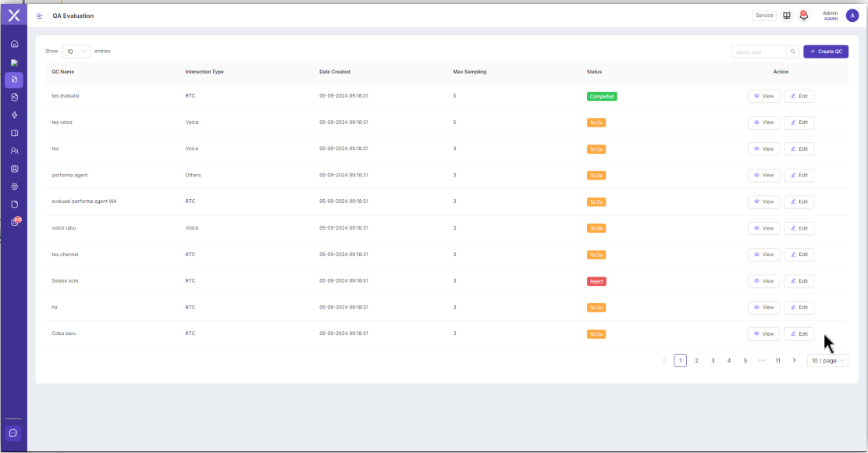Go to pagination page 5
This screenshot has height=453, width=868.
click(x=745, y=361)
